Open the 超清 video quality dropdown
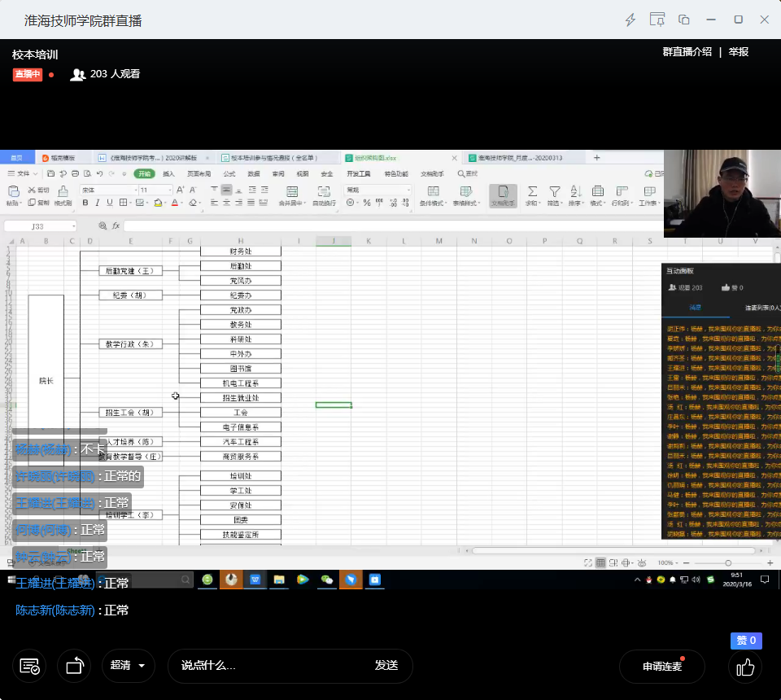The height and width of the screenshot is (700, 781). point(129,666)
